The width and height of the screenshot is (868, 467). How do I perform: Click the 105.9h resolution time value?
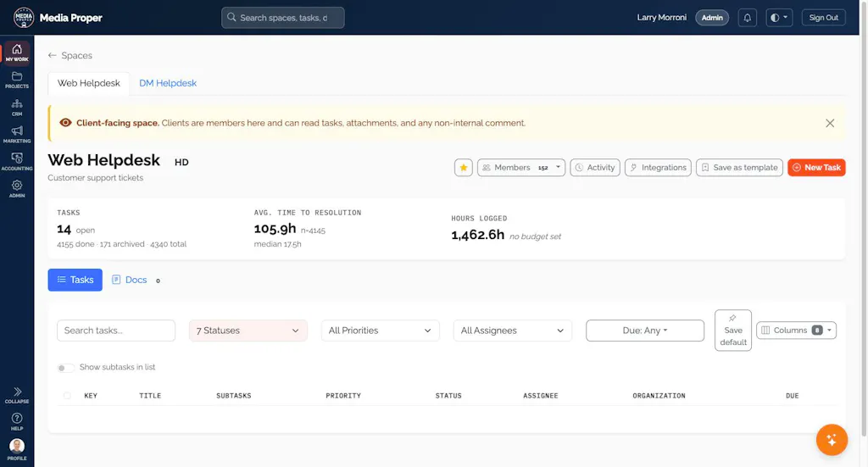(275, 229)
